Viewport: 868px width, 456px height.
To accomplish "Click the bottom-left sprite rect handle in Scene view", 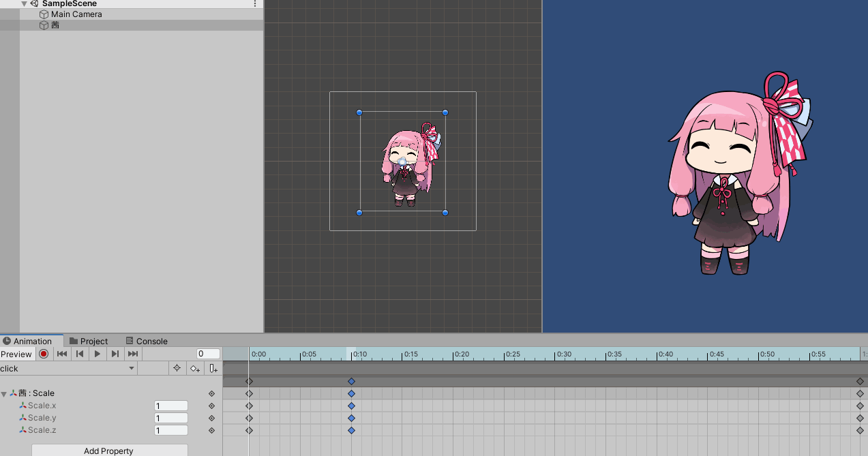I will click(x=359, y=213).
